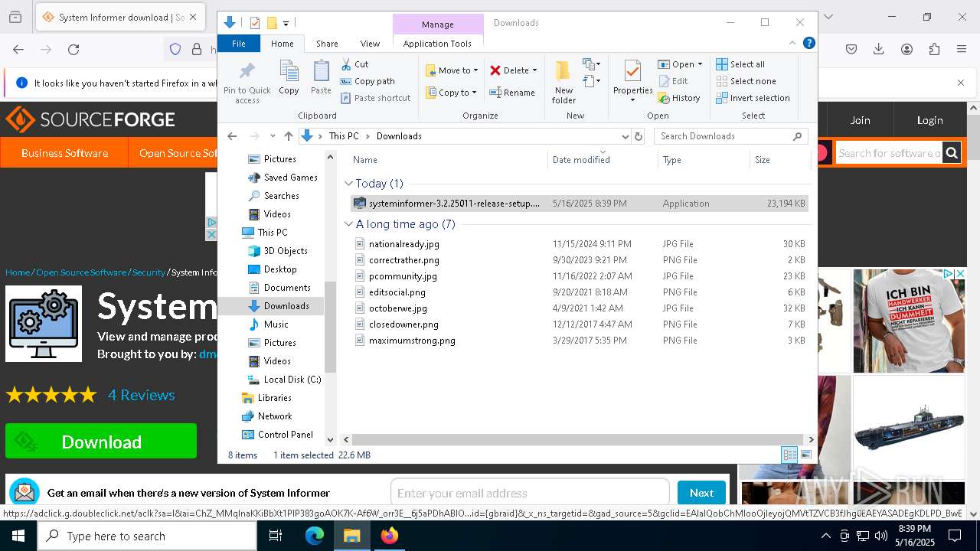Select maximumstrong.png file
The height and width of the screenshot is (551, 980).
412,341
